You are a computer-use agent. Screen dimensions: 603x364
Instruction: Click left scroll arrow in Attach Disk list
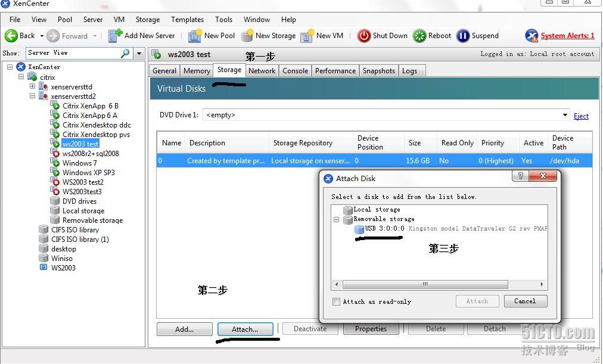coord(337,284)
